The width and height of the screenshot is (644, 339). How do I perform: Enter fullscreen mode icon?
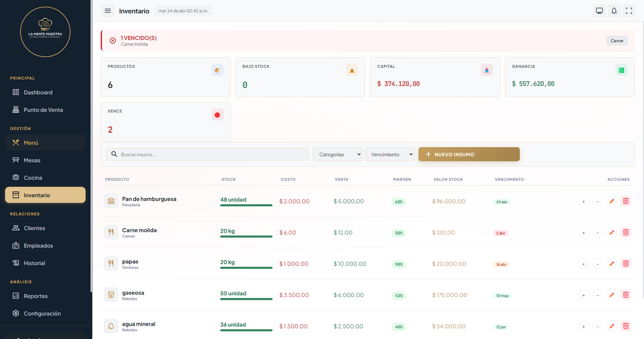click(629, 11)
